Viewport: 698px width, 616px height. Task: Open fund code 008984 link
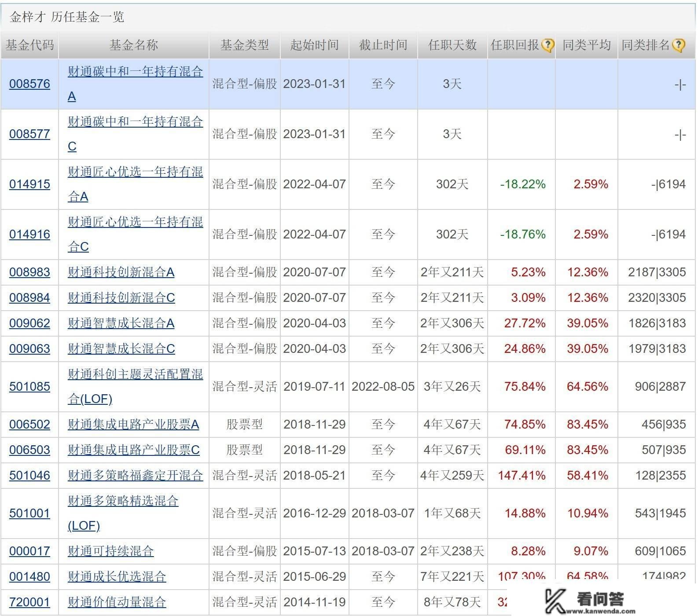29,297
